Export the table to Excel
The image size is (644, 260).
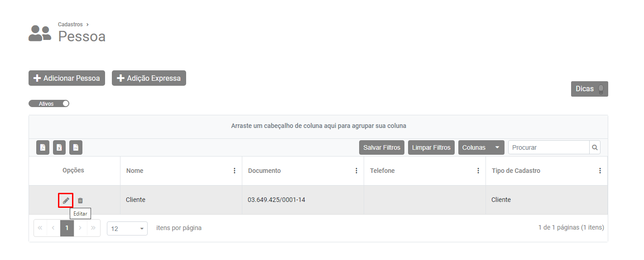point(59,147)
